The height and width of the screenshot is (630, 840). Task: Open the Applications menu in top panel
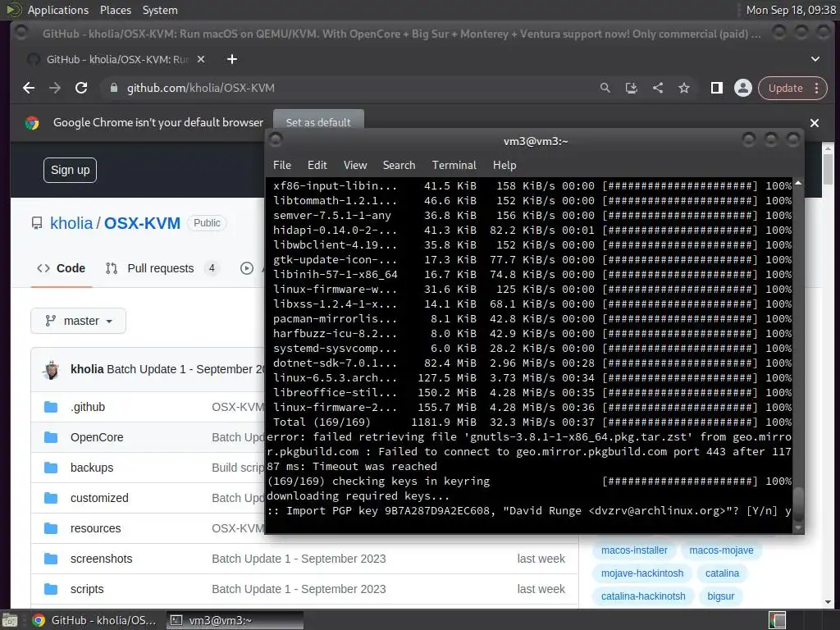click(58, 10)
